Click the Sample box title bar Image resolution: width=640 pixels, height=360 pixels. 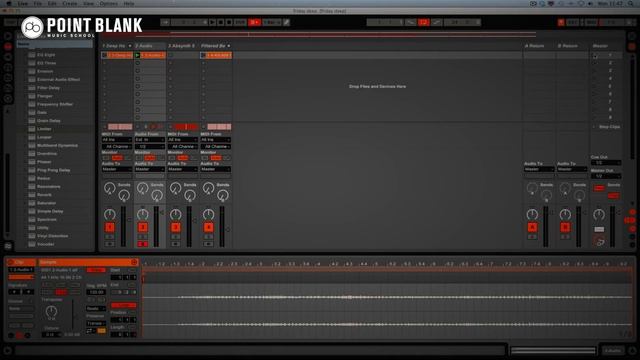(x=88, y=262)
